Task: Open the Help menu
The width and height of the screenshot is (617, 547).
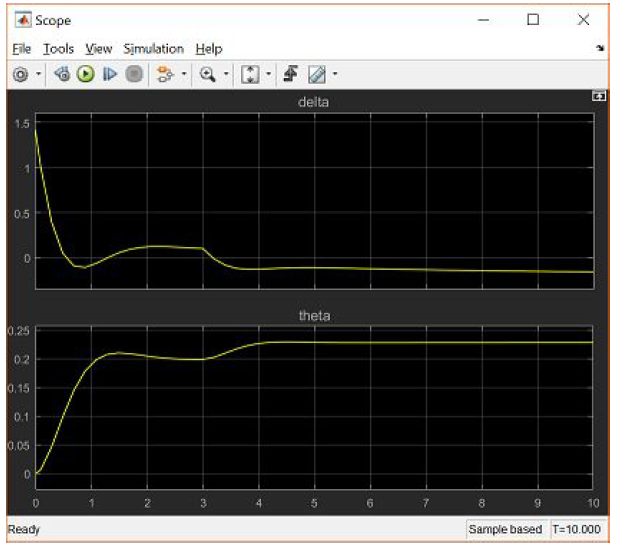Action: point(208,48)
